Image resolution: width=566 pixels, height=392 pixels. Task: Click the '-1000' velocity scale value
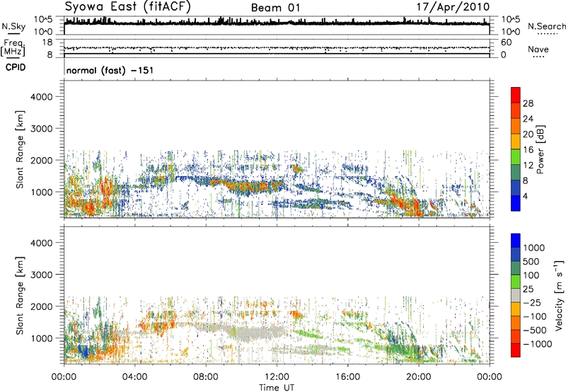(x=537, y=344)
